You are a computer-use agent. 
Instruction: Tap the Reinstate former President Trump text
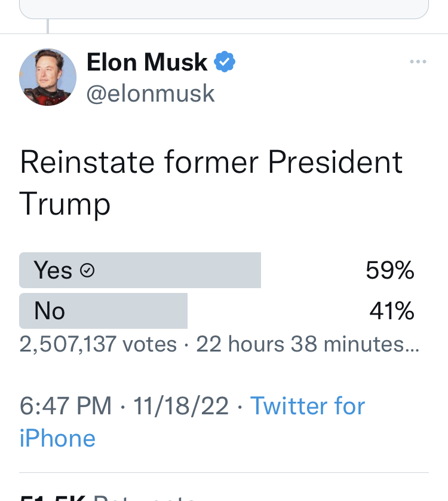[x=211, y=182]
